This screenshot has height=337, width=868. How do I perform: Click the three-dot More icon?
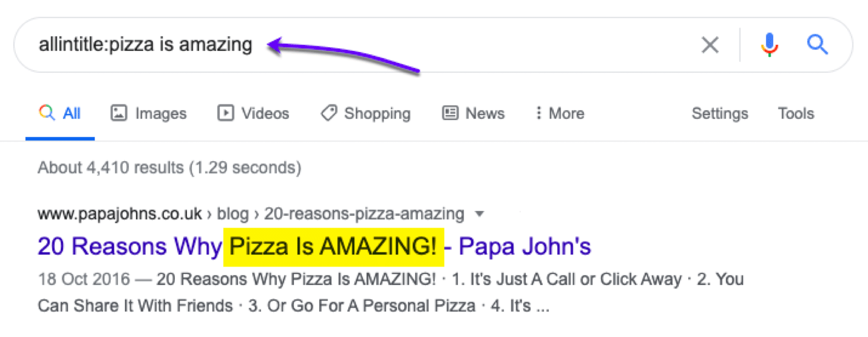pos(539,113)
